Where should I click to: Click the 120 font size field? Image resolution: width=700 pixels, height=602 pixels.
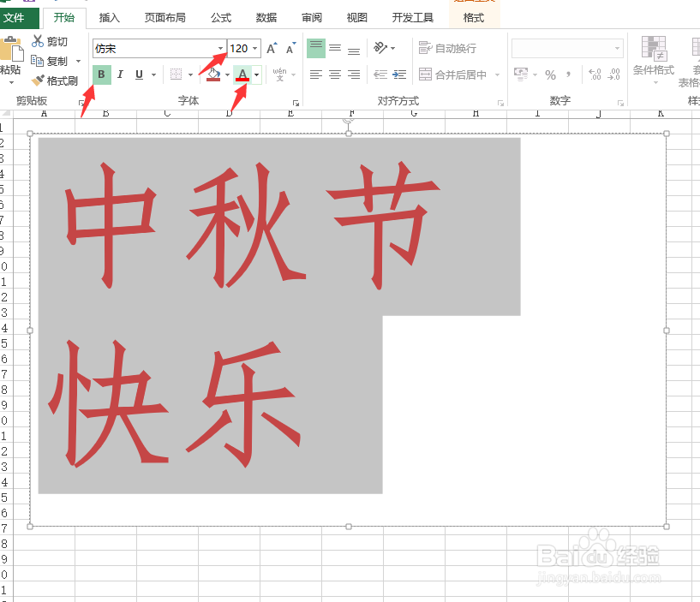pyautogui.click(x=239, y=48)
